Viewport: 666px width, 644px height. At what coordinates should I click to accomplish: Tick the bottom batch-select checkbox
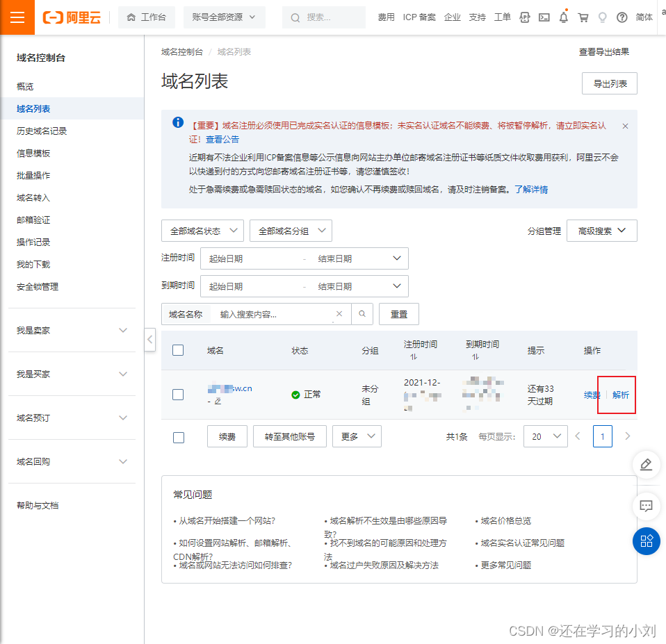[x=179, y=437]
